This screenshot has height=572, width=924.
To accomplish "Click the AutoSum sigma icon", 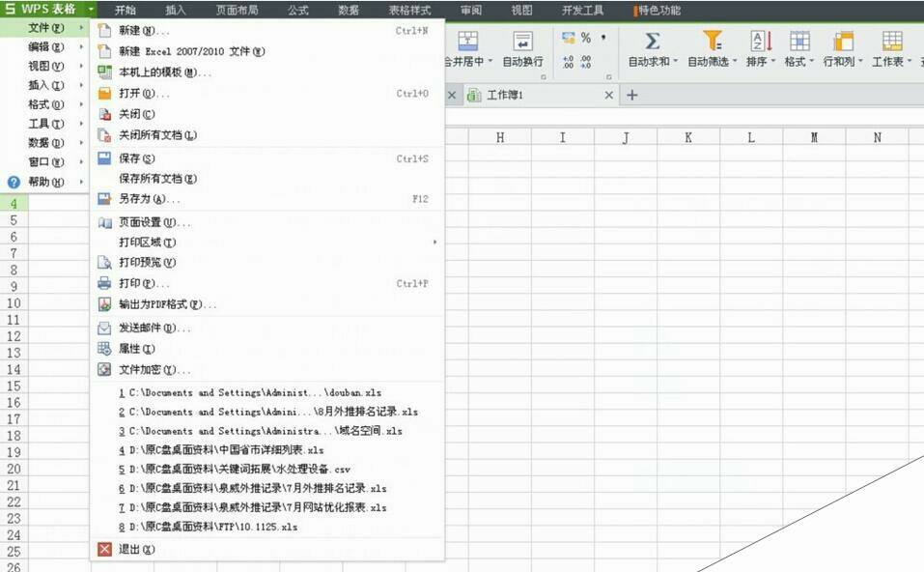I will pos(653,41).
